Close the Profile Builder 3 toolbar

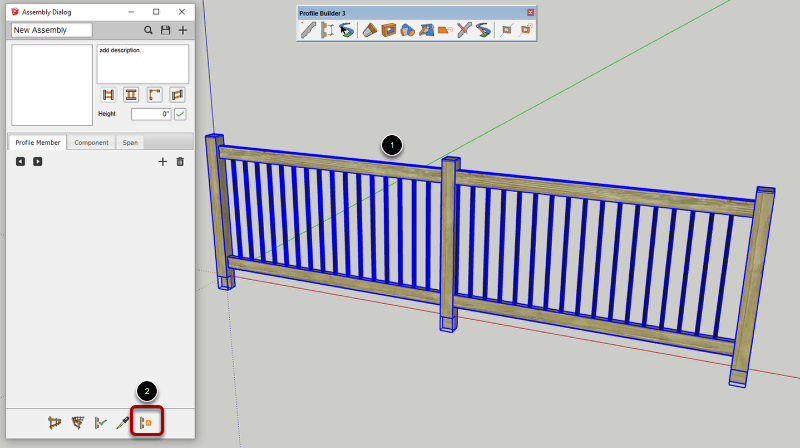[x=530, y=12]
